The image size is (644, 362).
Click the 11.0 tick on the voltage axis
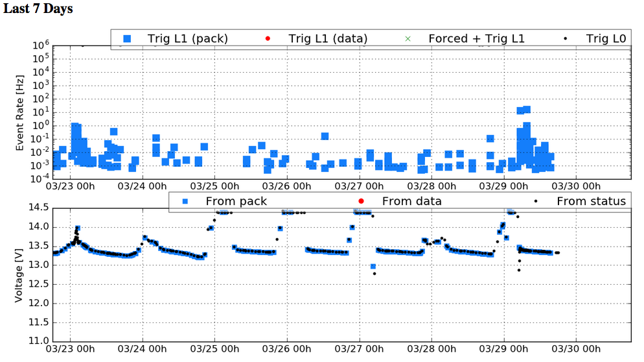pos(38,341)
